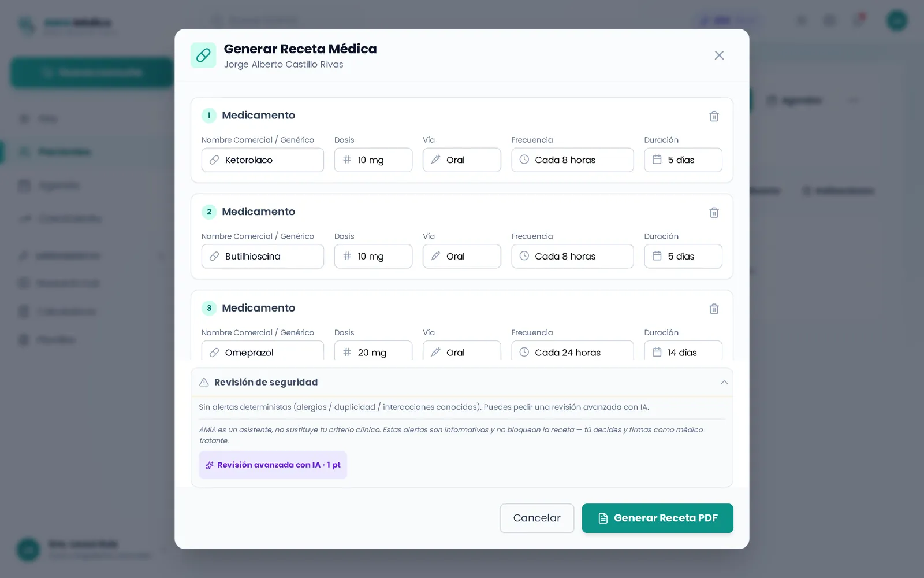Collapse the Revisión de seguridad section
Screen dimensions: 924x578
click(724, 382)
